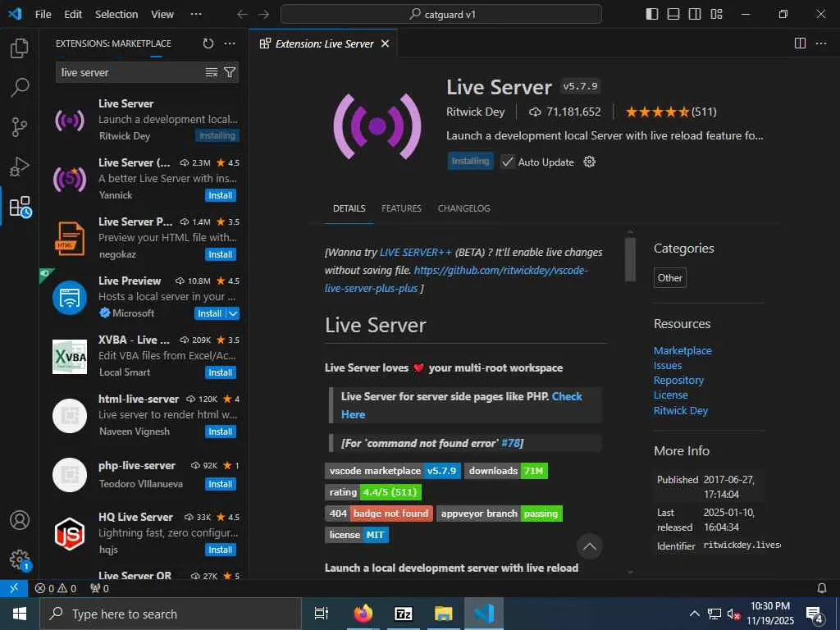
Task: Open the View menu
Action: point(162,14)
